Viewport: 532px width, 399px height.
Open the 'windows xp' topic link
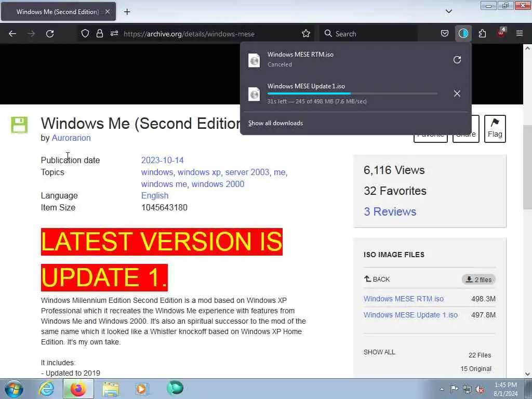(x=199, y=172)
